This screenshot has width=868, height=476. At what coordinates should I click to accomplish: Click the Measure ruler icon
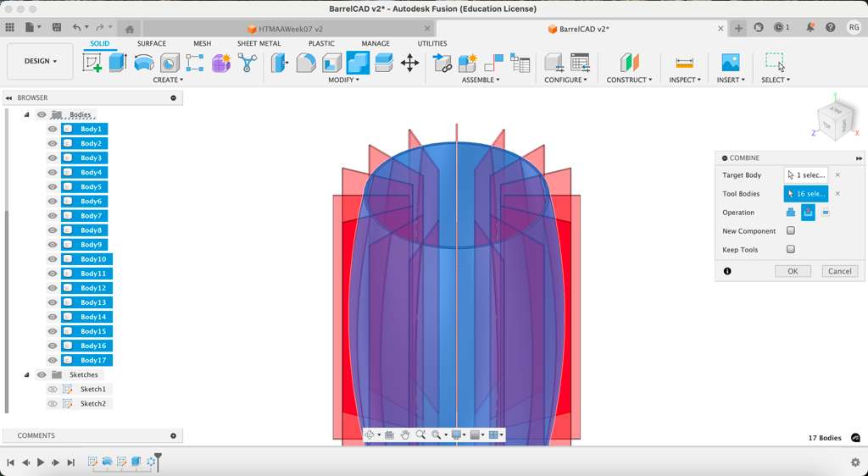[x=684, y=63]
